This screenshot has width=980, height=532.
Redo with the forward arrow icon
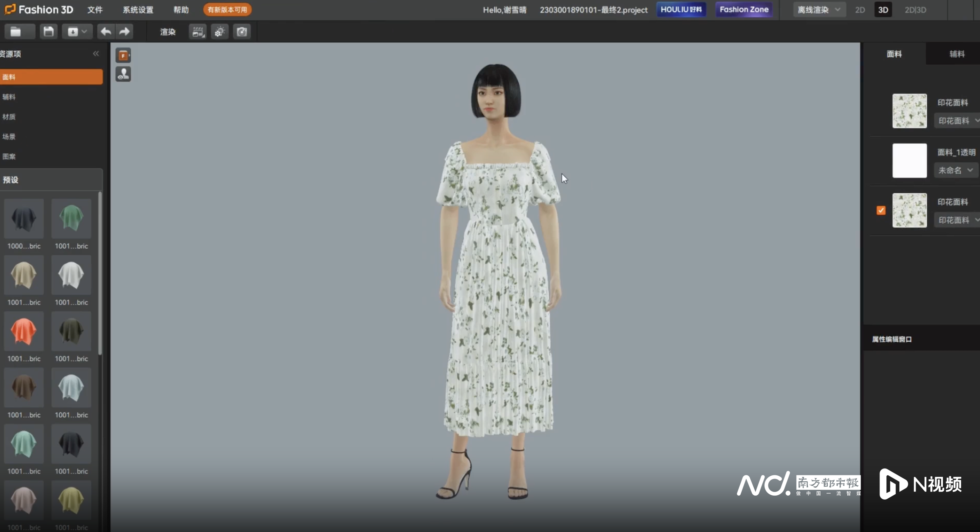click(124, 31)
